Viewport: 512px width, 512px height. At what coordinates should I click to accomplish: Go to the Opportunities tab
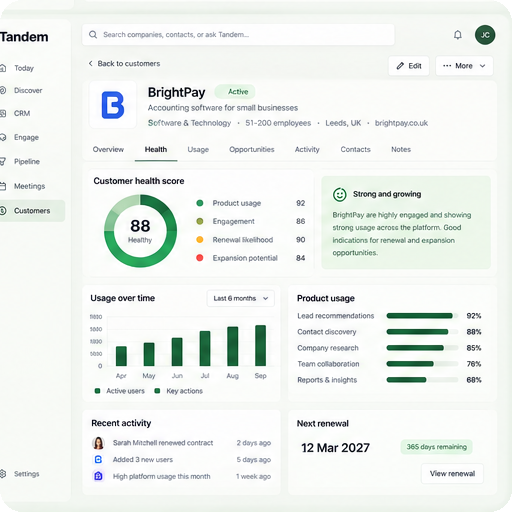[x=252, y=149]
